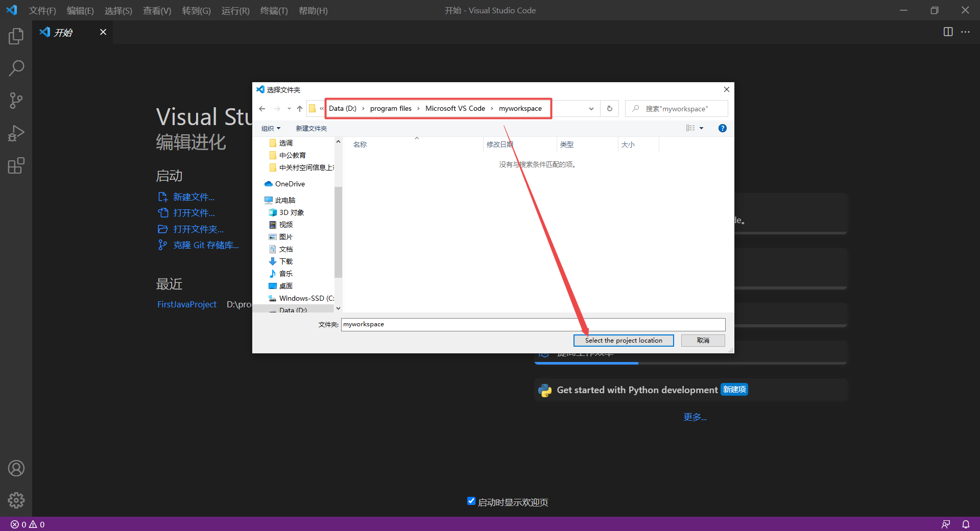Expand the chevron after Microsoft VS Code
The height and width of the screenshot is (531, 980).
click(x=492, y=108)
